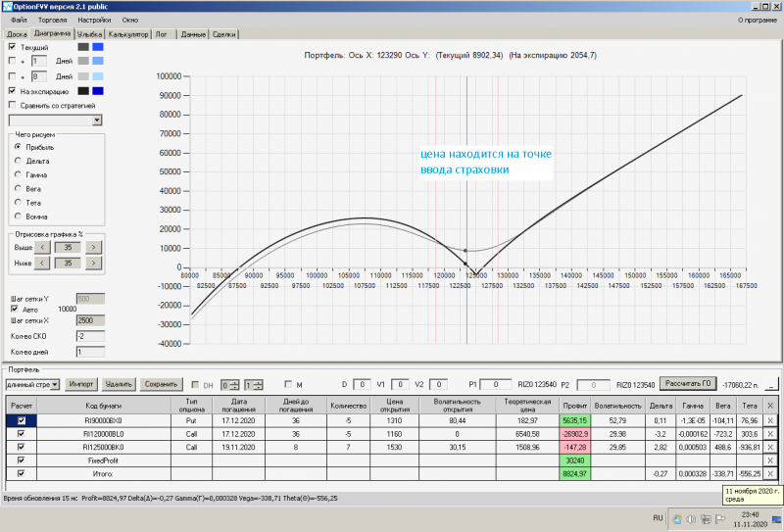Uncheck the Расчет box for RI90000BX0

(x=22, y=420)
